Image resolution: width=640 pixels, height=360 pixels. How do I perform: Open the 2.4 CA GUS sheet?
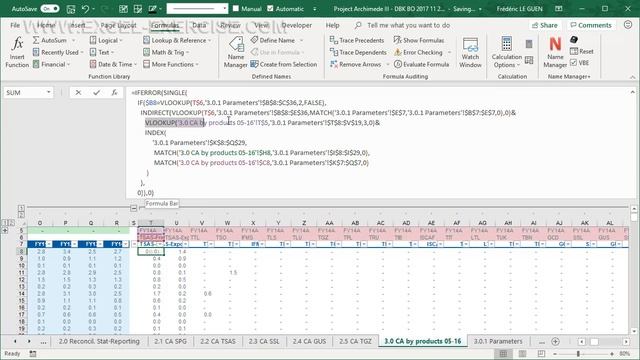(309, 341)
